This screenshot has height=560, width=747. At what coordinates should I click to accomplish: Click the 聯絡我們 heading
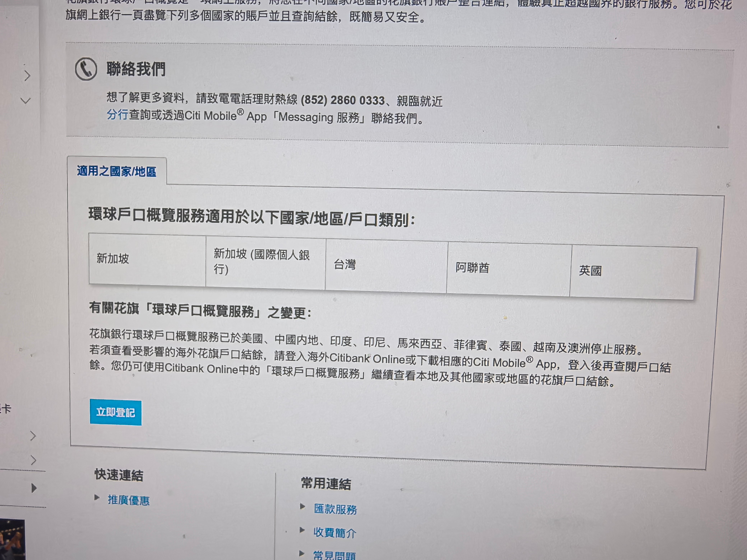(x=136, y=69)
